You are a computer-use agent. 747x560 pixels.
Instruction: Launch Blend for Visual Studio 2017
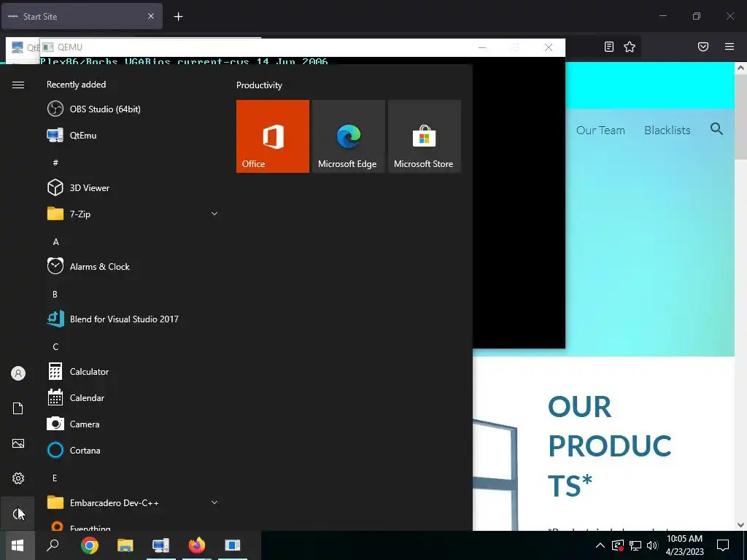coord(133,319)
